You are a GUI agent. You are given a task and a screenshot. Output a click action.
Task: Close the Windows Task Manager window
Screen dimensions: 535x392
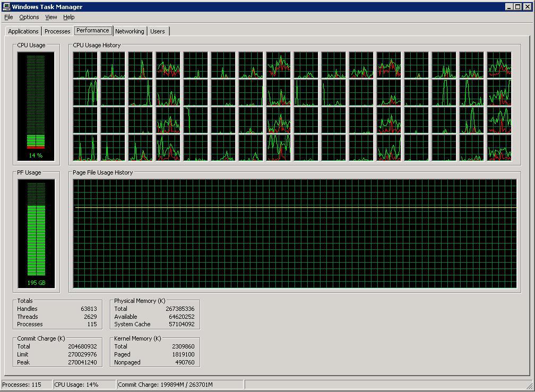[527, 7]
